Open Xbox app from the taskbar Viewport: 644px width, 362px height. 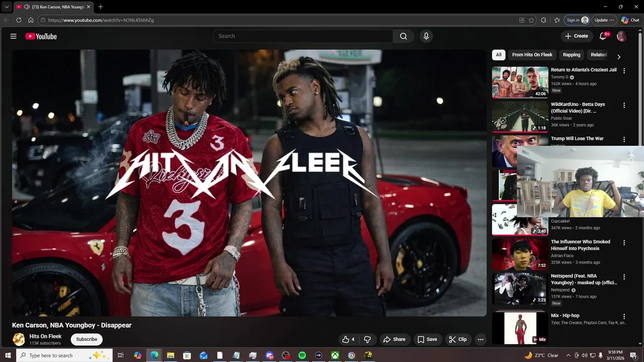[335, 355]
